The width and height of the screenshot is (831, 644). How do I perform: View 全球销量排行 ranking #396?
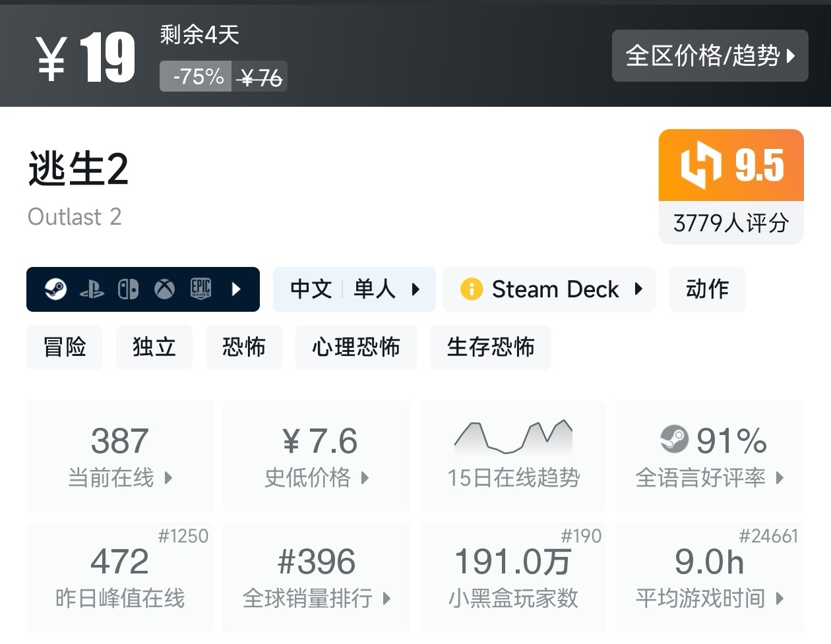click(x=317, y=577)
